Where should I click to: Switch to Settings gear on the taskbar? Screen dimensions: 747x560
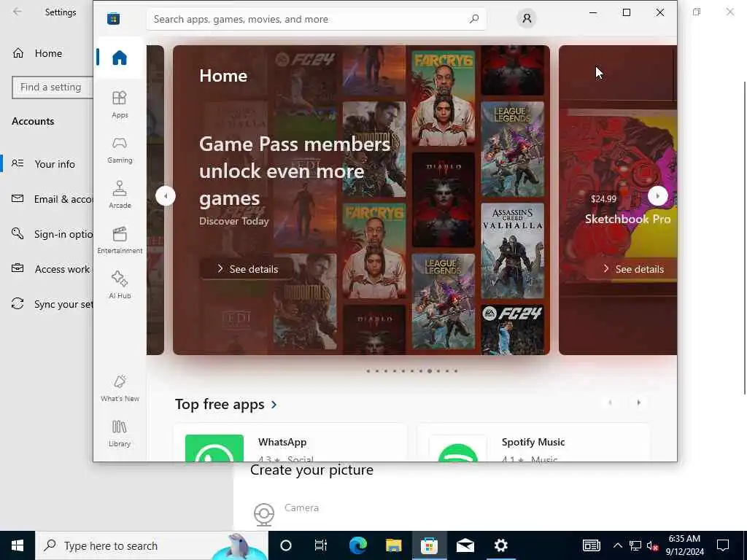[500, 545]
